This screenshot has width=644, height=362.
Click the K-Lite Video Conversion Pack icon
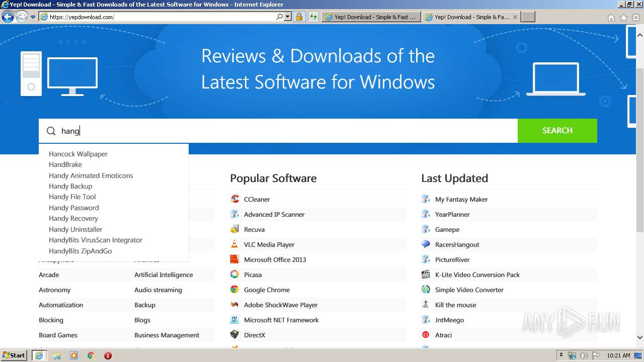tap(426, 275)
